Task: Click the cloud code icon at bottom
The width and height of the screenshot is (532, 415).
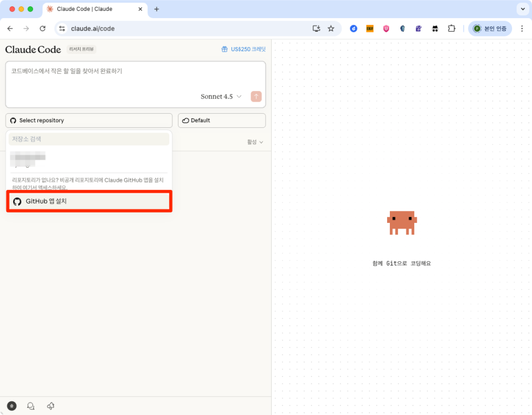Action: point(51,406)
